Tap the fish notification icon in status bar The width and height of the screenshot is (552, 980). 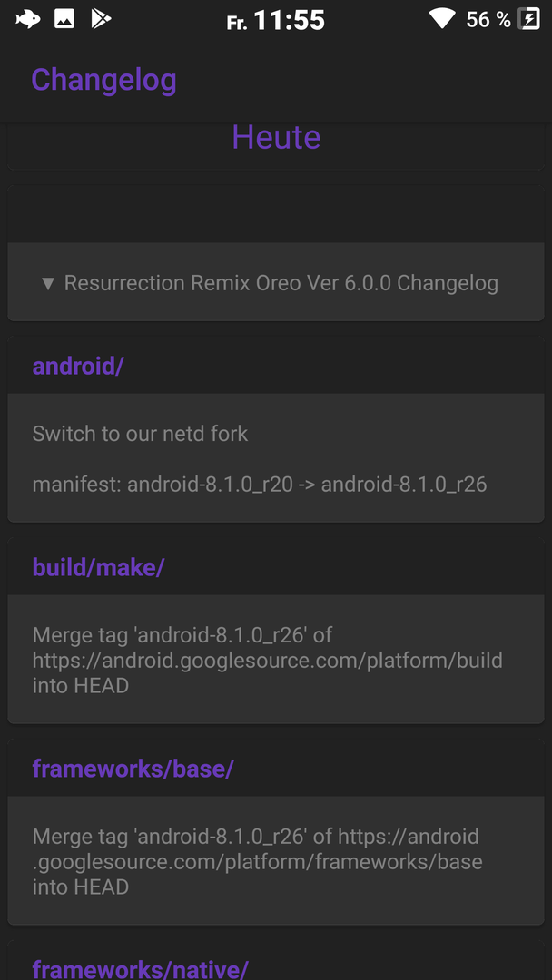(x=27, y=19)
